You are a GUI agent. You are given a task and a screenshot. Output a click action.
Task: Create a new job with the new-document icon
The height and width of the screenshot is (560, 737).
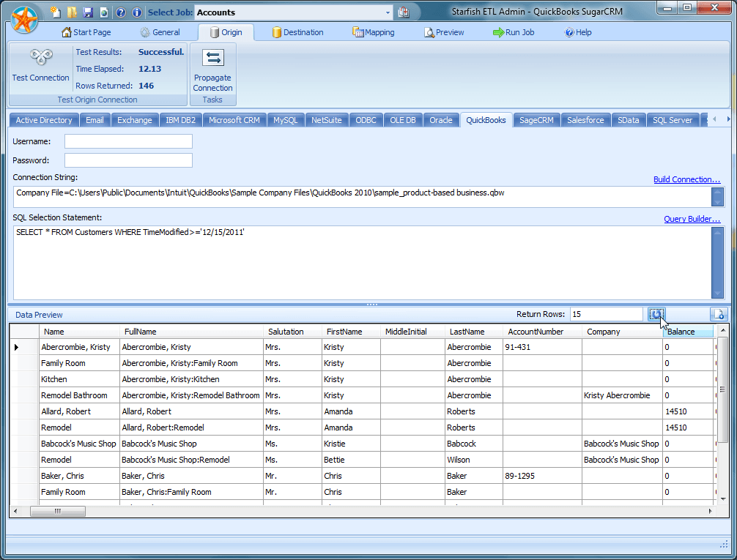56,12
